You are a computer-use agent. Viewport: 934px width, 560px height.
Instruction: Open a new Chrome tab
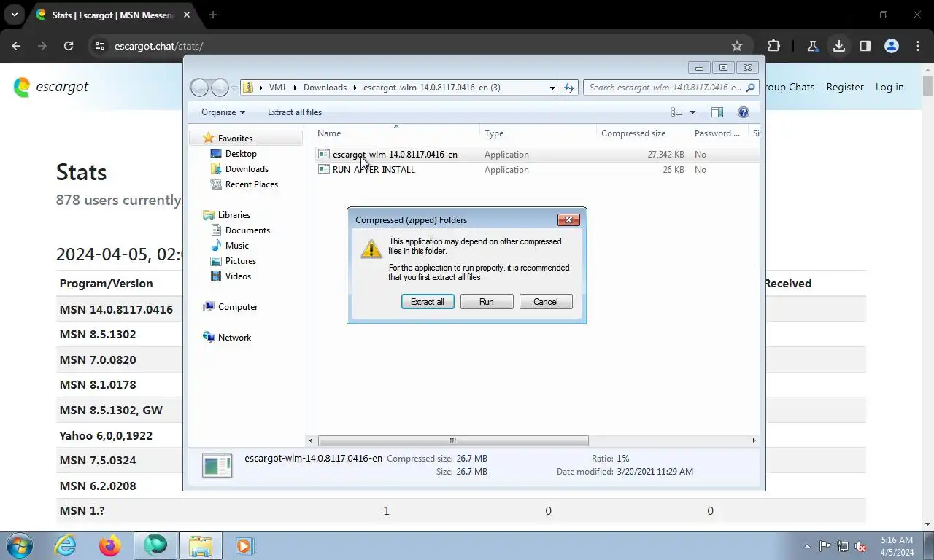pos(213,15)
